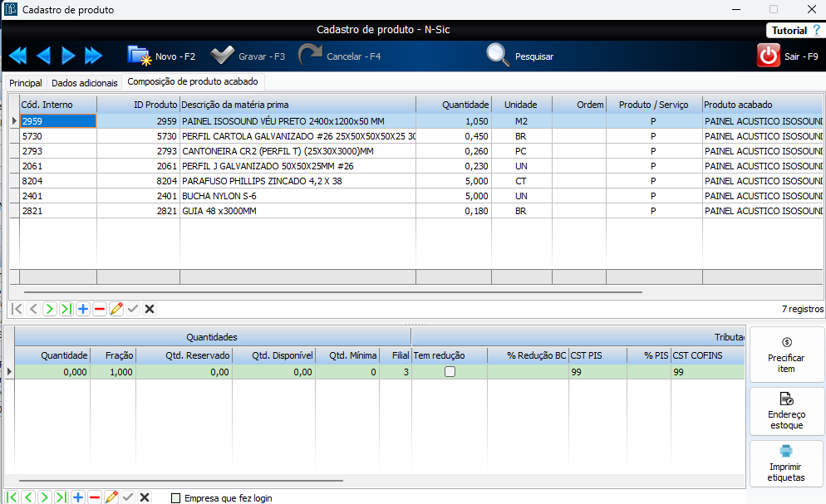Go to last row in composition grid navigator

[x=66, y=309]
